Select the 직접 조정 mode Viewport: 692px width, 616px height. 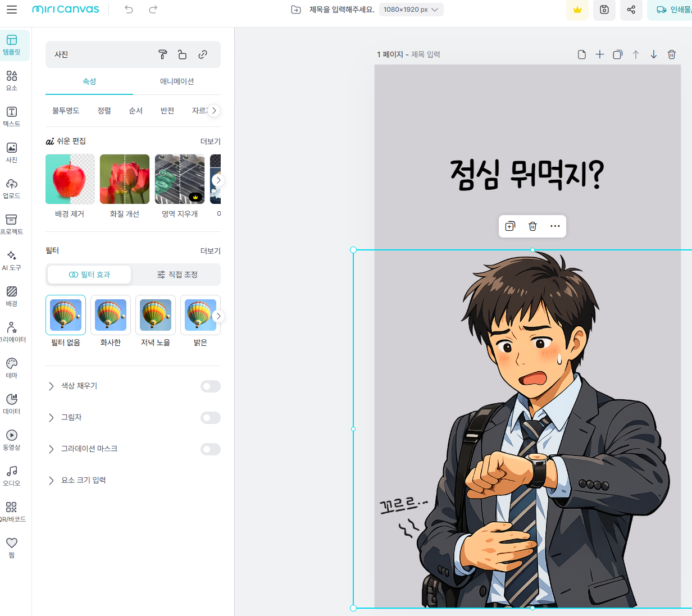(177, 275)
